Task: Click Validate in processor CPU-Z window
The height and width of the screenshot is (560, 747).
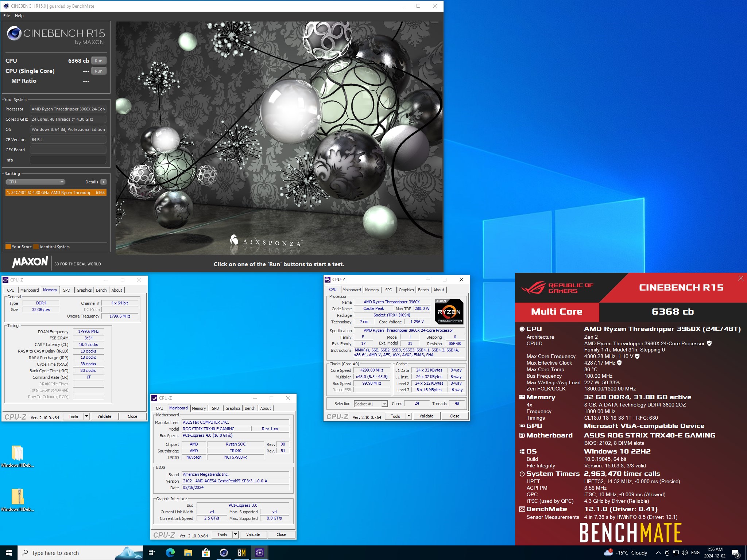Action: coord(426,416)
